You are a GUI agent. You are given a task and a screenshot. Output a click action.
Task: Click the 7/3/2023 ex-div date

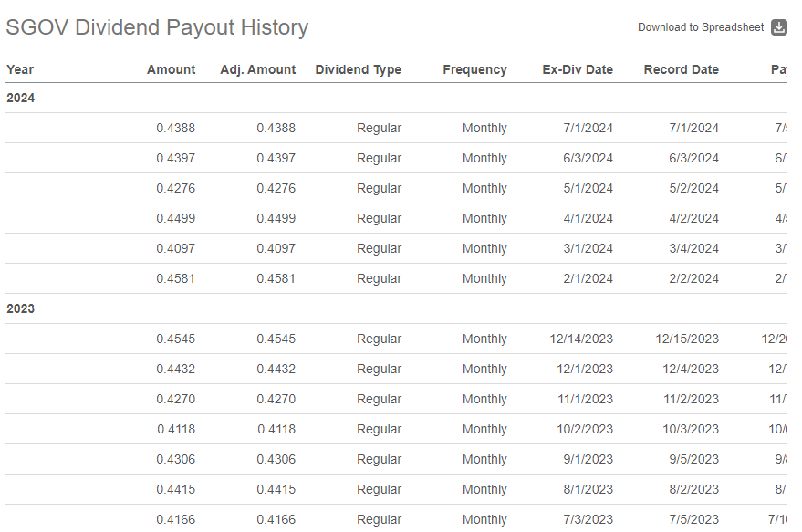coord(588,520)
